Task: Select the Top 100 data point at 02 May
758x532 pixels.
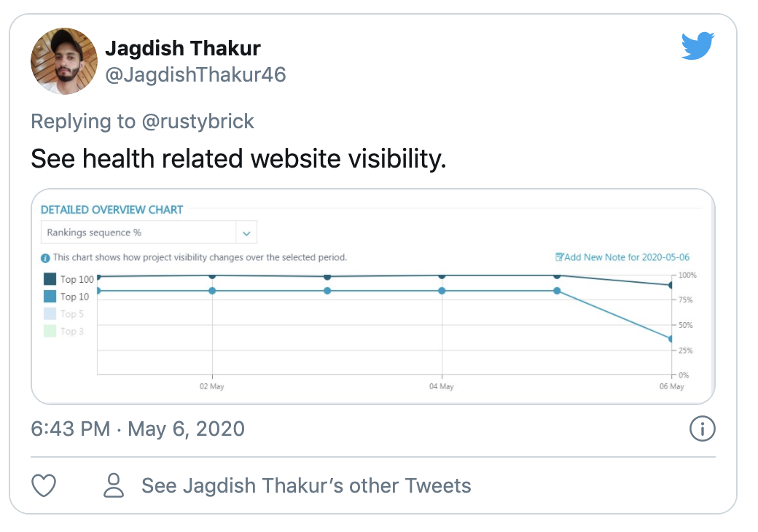Action: (x=212, y=275)
